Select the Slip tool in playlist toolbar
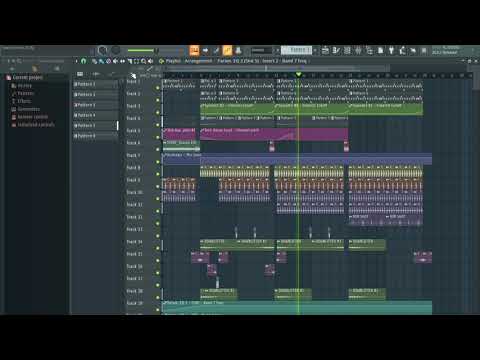This screenshot has width=480, height=360. click(122, 61)
